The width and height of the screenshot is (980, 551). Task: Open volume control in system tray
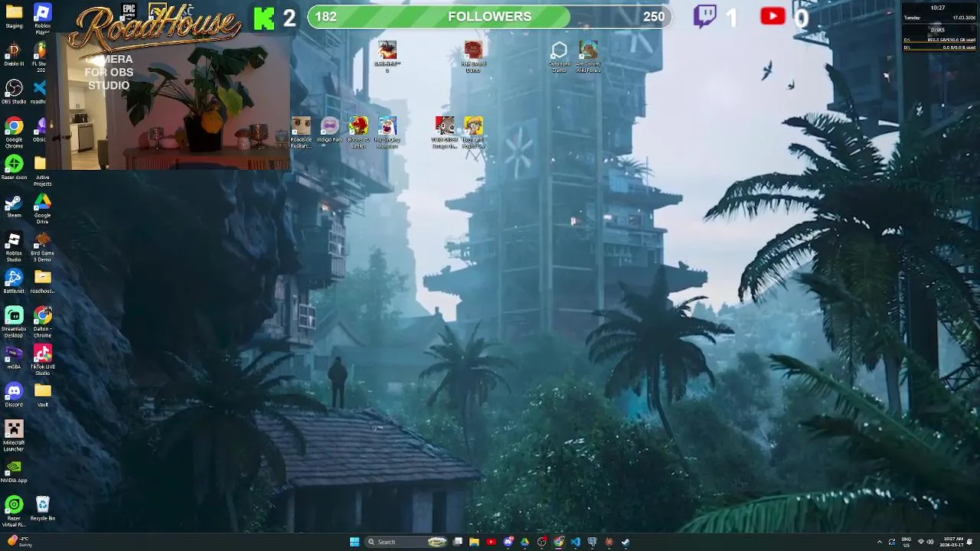tap(930, 542)
